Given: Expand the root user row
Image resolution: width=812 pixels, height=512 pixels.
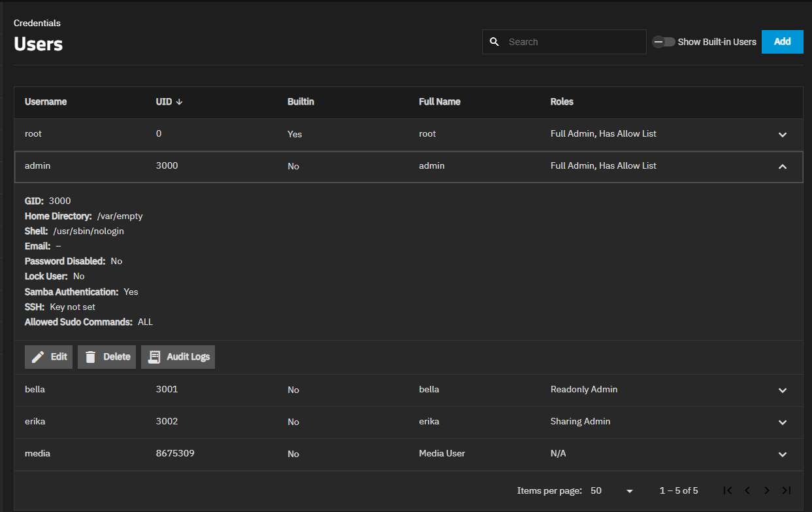Looking at the screenshot, I should coord(783,135).
